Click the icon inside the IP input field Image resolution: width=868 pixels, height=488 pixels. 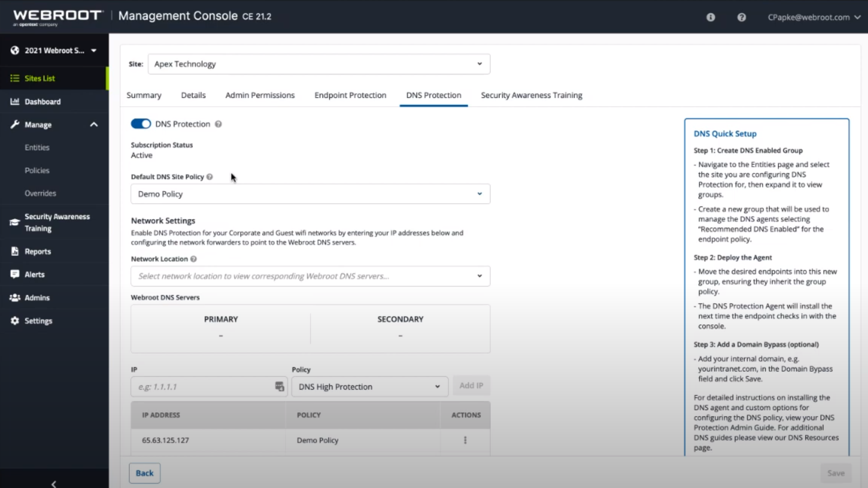click(x=279, y=386)
